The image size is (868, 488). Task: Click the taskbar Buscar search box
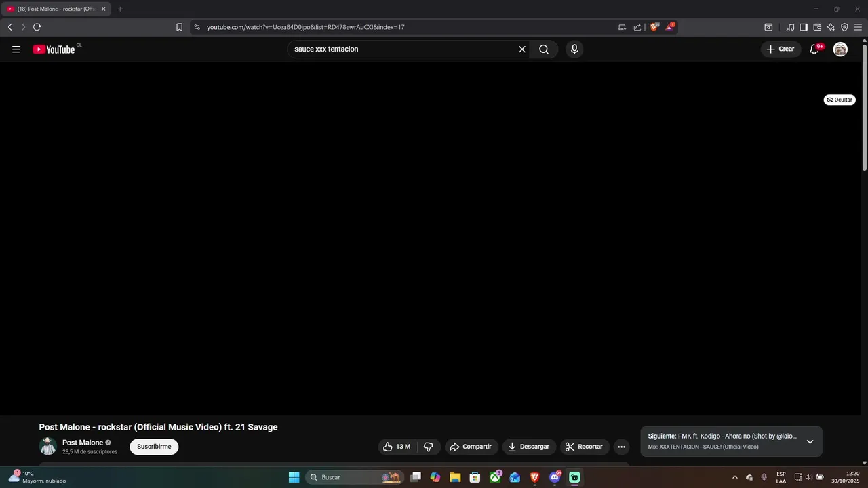pyautogui.click(x=354, y=477)
